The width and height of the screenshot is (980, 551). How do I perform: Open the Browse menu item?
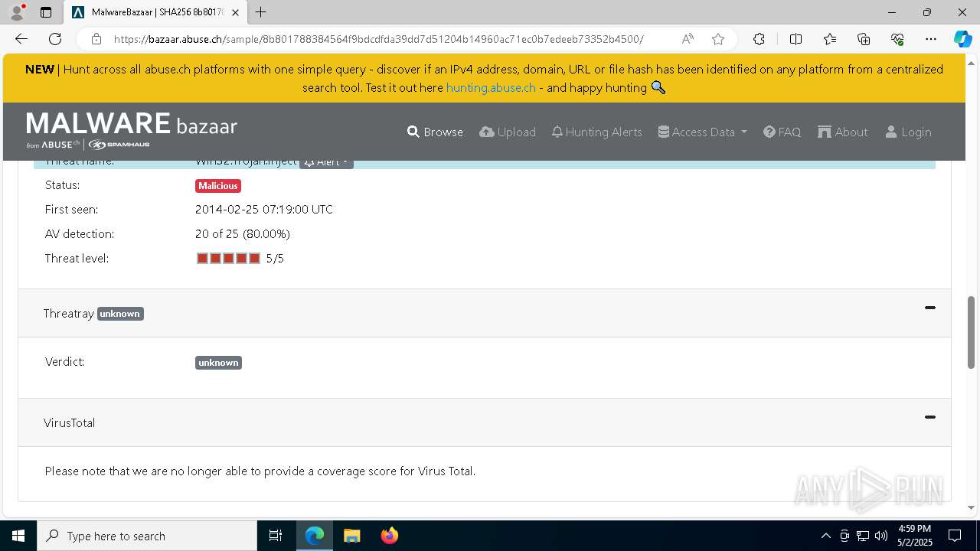click(435, 132)
